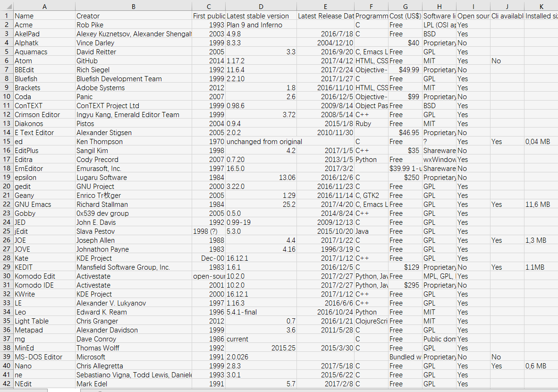558x392 pixels.
Task: Click the "Alexander Davidson" cell
Action: (134, 330)
